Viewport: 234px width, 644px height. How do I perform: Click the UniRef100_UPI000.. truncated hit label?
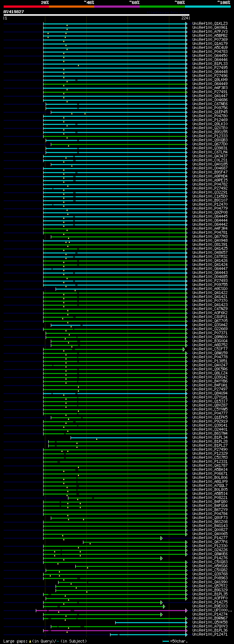coord(212,610)
